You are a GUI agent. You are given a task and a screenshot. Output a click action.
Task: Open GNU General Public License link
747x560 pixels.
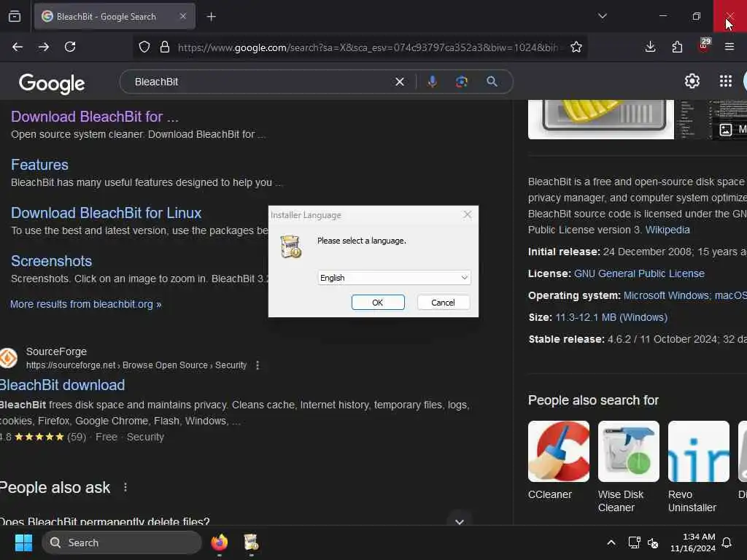(x=639, y=274)
